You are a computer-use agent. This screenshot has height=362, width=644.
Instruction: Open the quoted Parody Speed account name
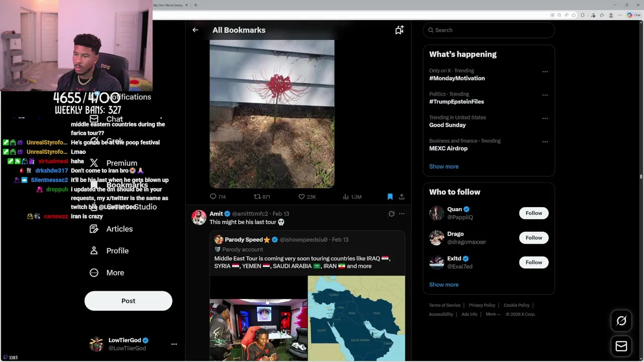tap(248, 240)
